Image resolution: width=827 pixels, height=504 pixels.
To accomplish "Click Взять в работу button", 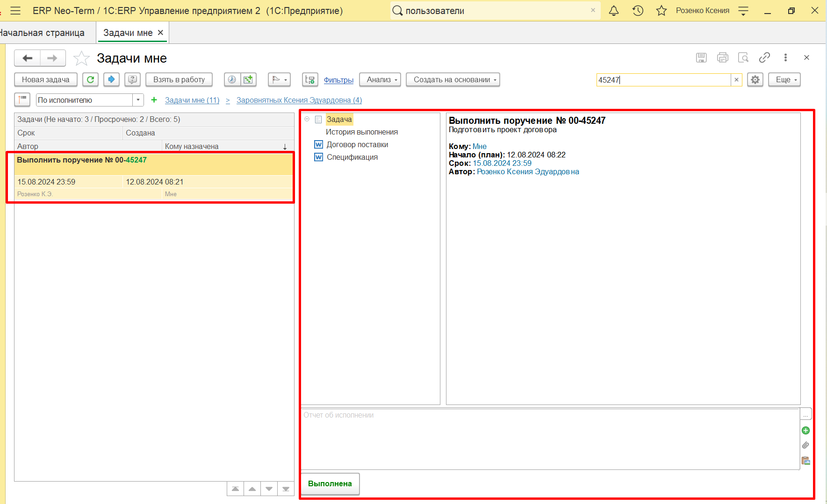I will click(179, 79).
